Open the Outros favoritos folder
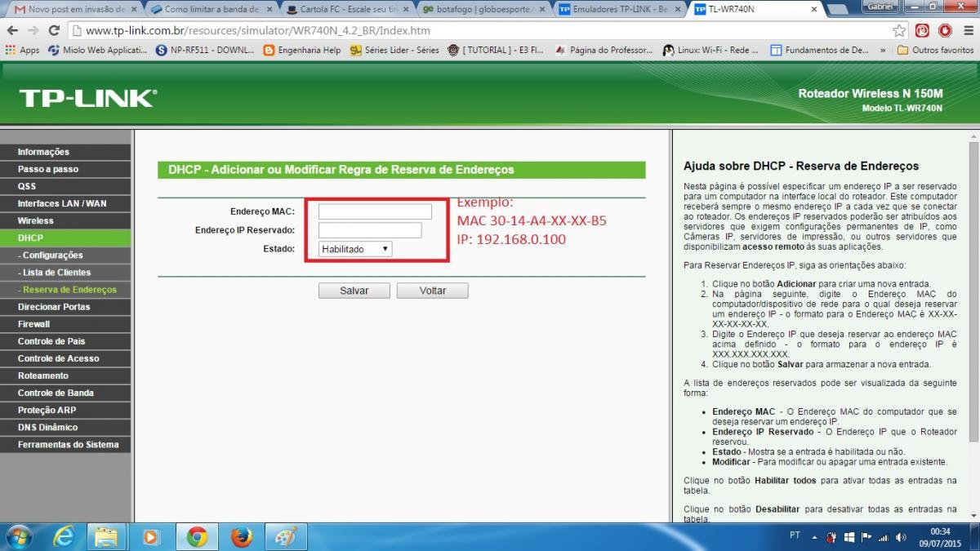 tap(935, 50)
